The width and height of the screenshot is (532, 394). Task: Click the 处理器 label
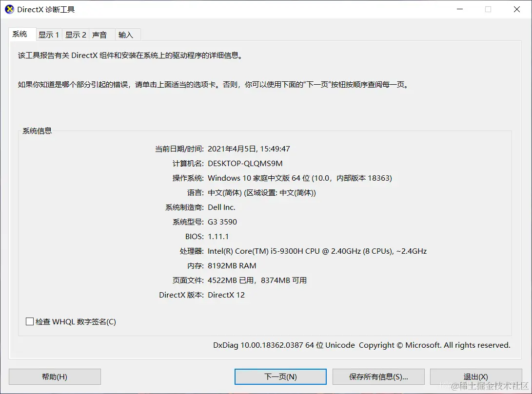point(192,251)
